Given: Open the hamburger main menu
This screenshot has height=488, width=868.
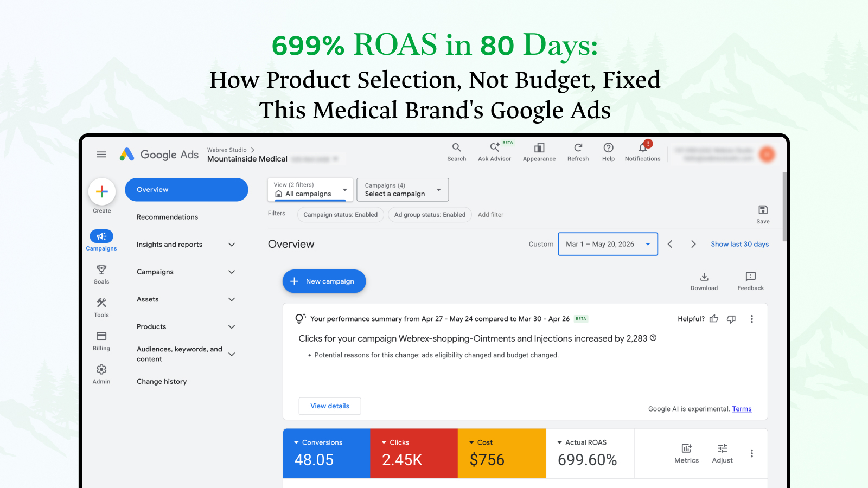Looking at the screenshot, I should [101, 155].
